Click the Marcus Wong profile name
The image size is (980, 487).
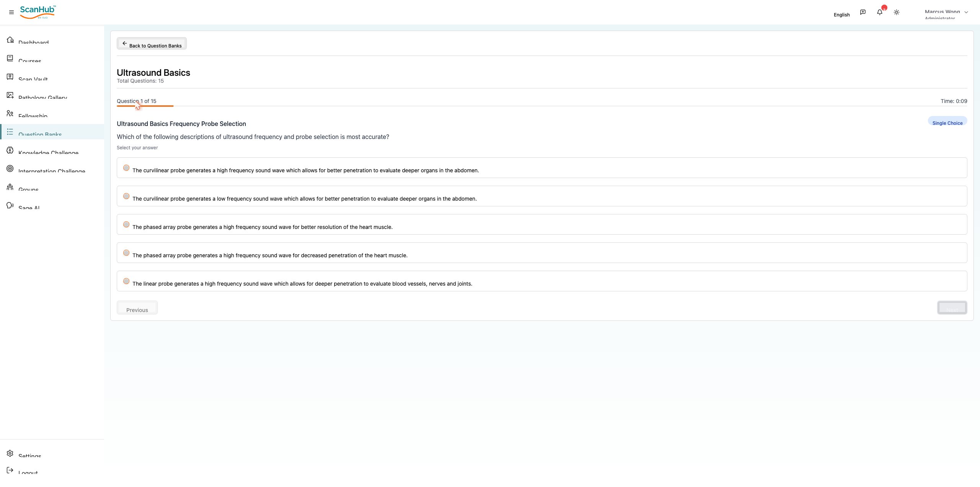(x=942, y=11)
